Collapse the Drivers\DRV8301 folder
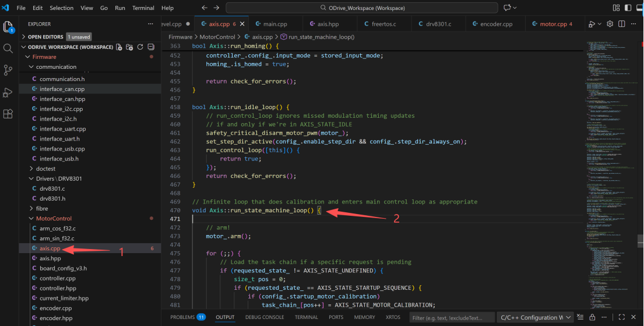Image resolution: width=644 pixels, height=326 pixels. [31, 178]
